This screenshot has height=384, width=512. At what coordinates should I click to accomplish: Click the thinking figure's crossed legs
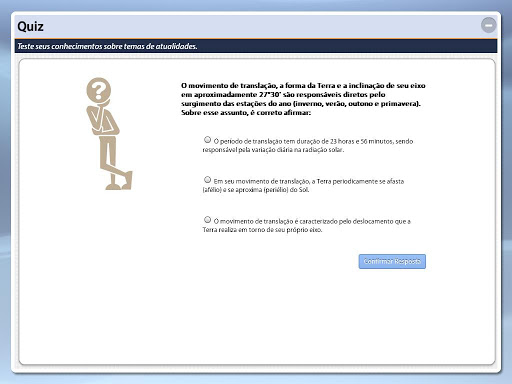click(115, 163)
